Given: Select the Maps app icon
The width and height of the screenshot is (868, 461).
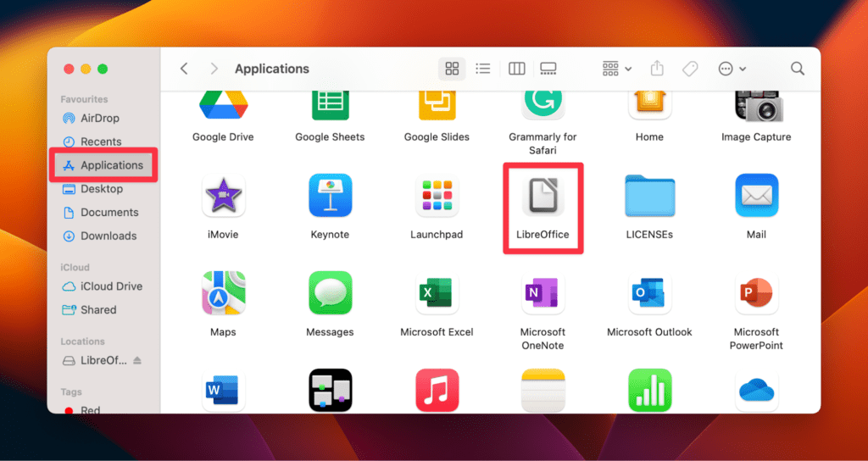Looking at the screenshot, I should tap(223, 292).
